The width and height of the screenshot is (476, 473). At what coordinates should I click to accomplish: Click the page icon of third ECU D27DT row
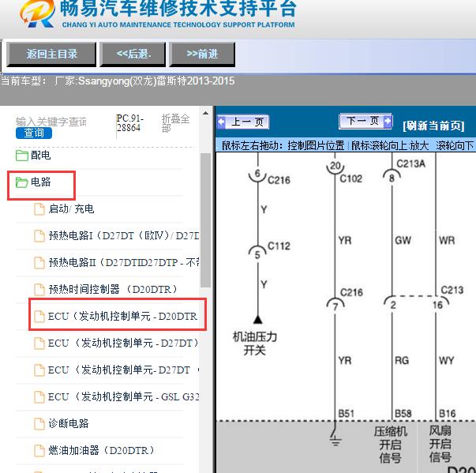(39, 370)
